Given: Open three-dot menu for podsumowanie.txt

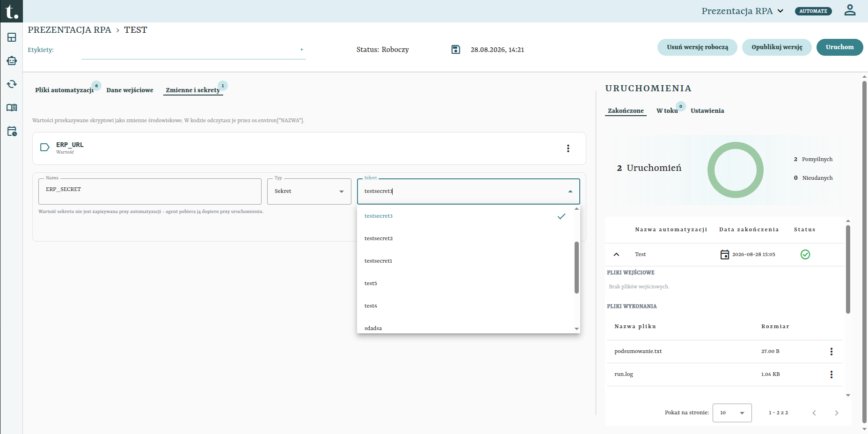Looking at the screenshot, I should point(832,352).
